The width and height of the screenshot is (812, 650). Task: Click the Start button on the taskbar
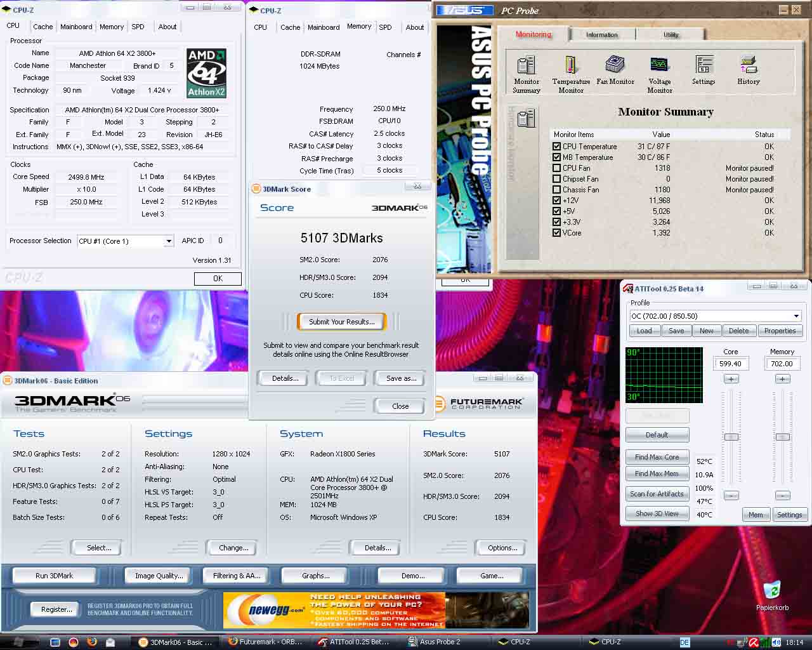point(19,642)
